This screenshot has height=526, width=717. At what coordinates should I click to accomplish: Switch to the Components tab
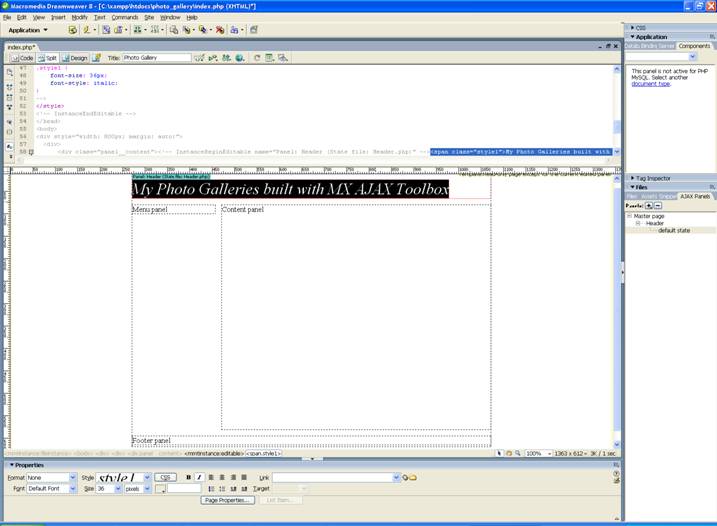coord(694,46)
